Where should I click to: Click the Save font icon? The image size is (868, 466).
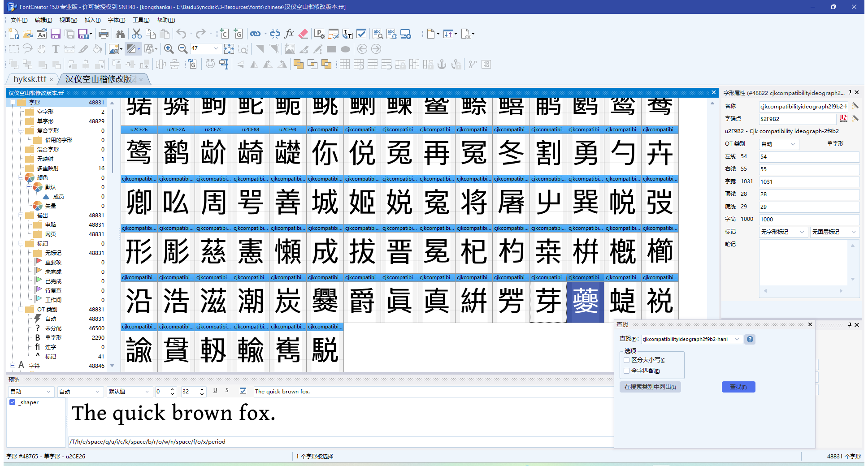(x=56, y=34)
